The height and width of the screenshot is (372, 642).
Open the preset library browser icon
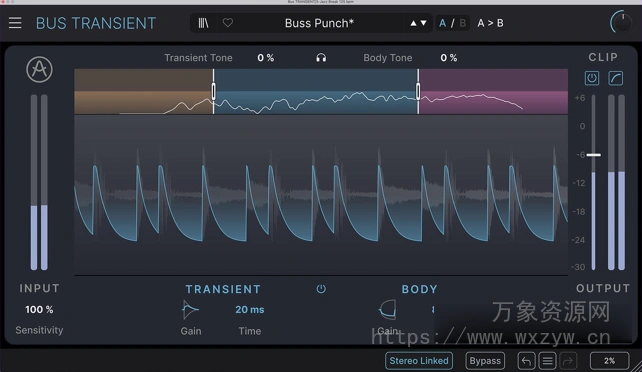[203, 23]
